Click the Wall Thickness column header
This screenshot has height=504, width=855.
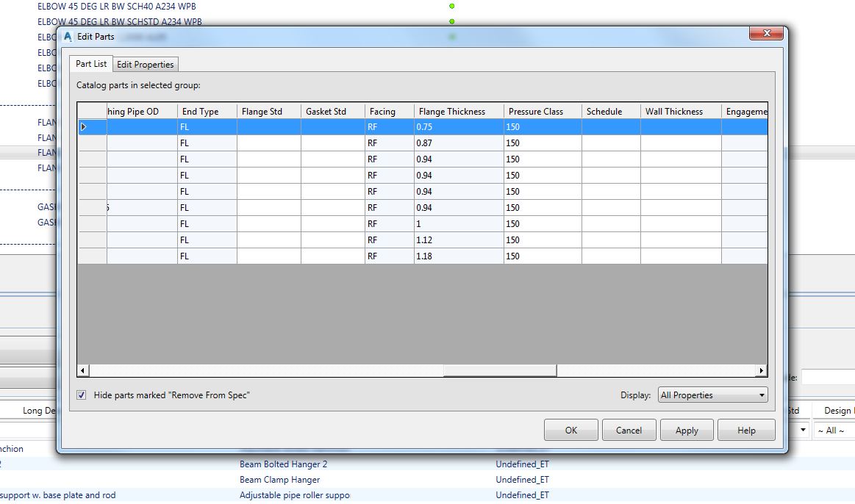pos(681,111)
